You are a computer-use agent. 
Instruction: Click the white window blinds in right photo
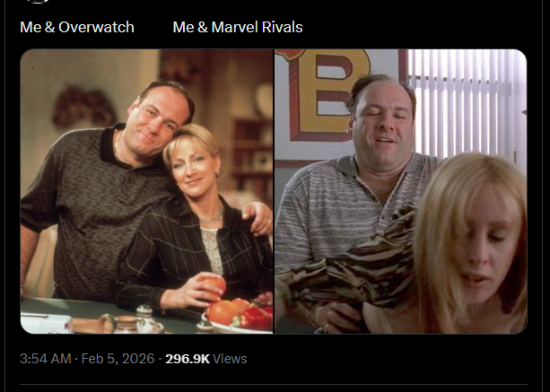467,103
